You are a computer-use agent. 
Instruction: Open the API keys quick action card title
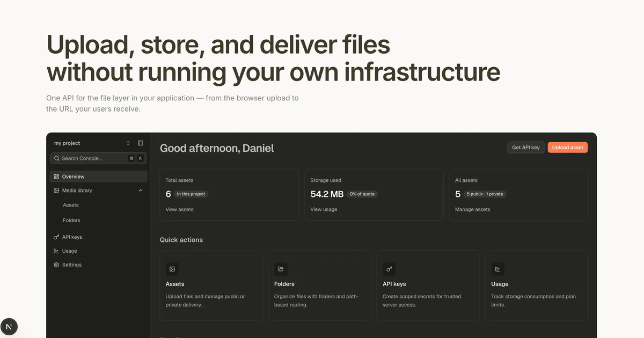[x=394, y=284]
